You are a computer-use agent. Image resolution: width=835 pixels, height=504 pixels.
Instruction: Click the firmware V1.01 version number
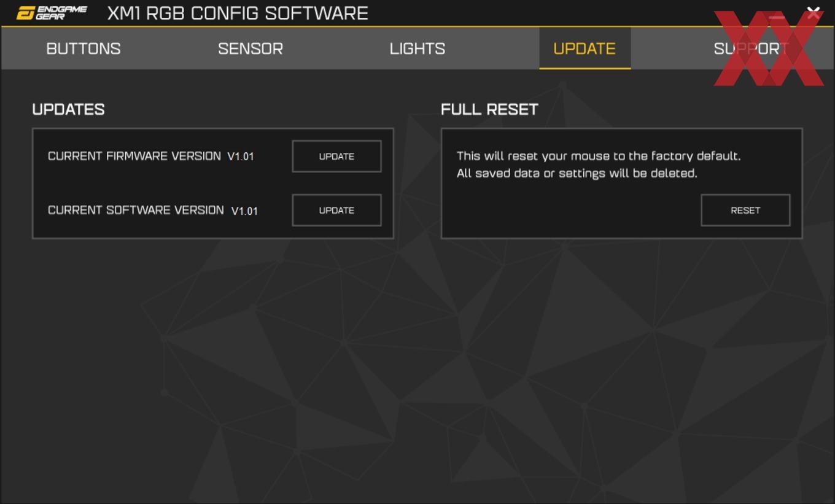241,157
